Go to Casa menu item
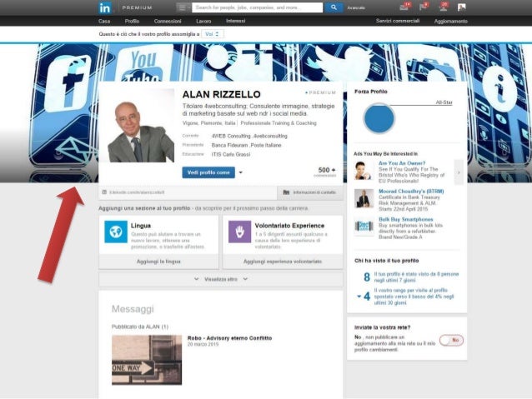532x399 pixels. click(x=104, y=21)
